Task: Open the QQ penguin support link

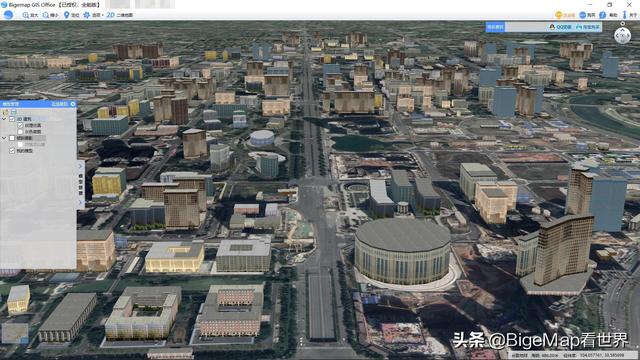Action: pyautogui.click(x=560, y=27)
